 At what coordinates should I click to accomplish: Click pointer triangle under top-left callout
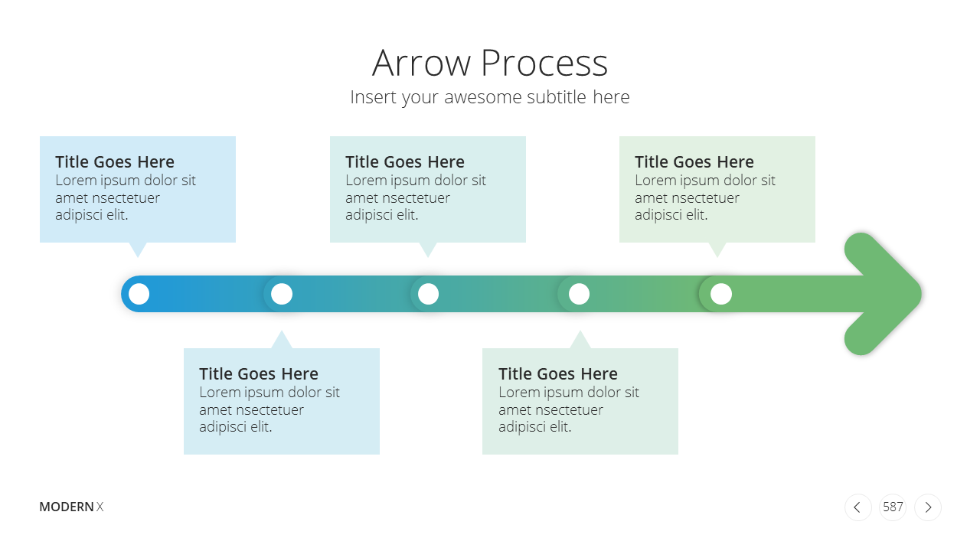click(x=138, y=249)
